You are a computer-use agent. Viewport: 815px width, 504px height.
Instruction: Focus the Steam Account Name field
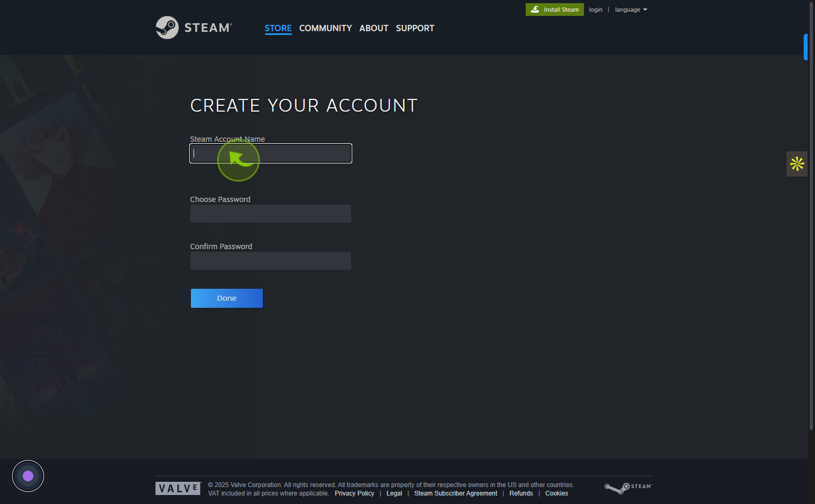click(x=271, y=153)
